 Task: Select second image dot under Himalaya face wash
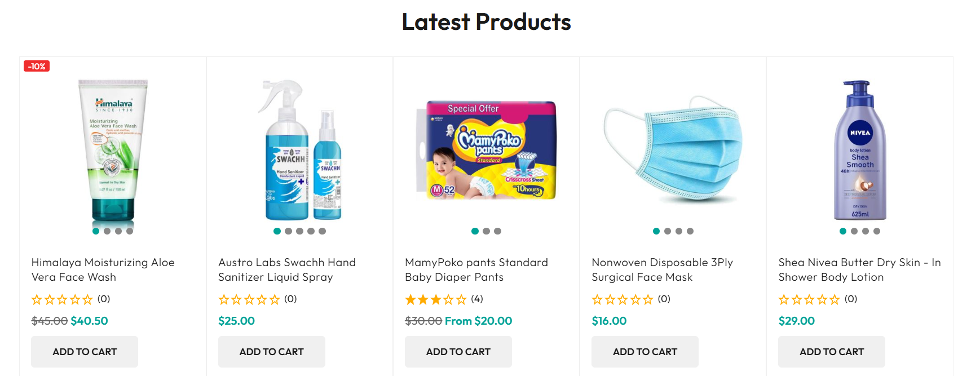[107, 231]
